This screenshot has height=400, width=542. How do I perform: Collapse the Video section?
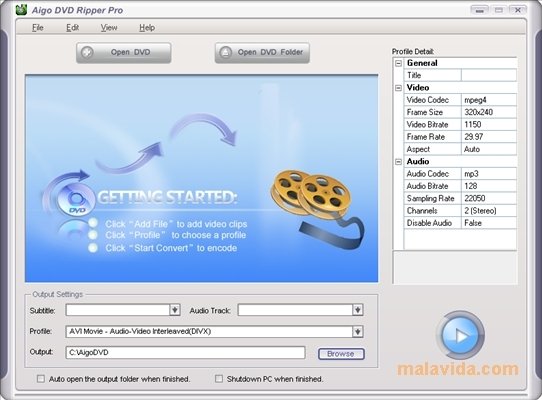(399, 88)
